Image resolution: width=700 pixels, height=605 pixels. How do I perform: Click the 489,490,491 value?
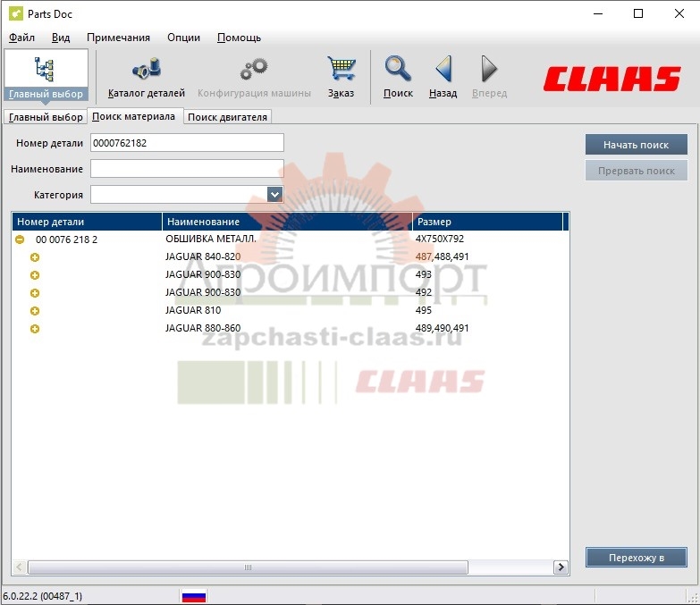click(x=442, y=328)
